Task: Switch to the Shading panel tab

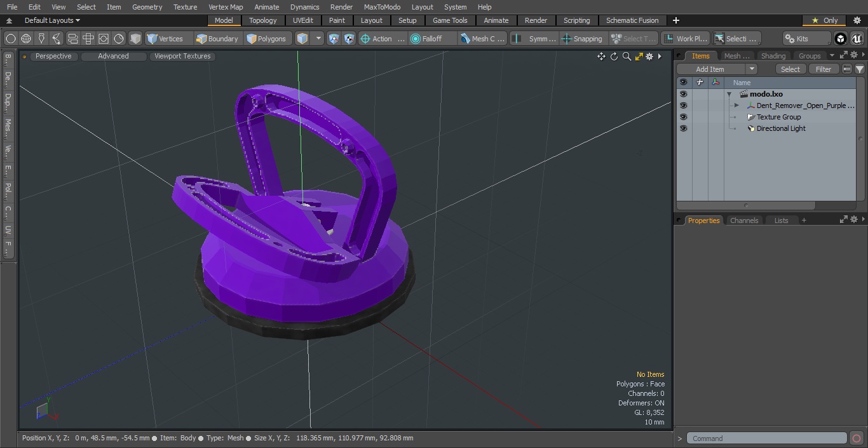Action: coord(773,56)
